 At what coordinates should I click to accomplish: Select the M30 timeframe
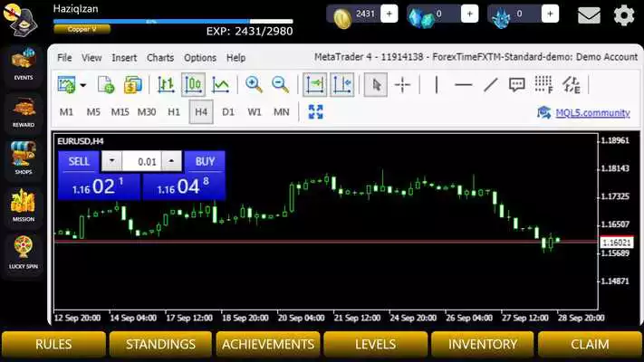tap(147, 112)
